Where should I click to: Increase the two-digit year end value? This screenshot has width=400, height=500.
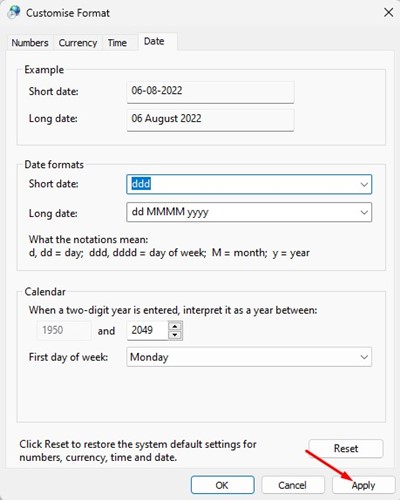click(175, 326)
